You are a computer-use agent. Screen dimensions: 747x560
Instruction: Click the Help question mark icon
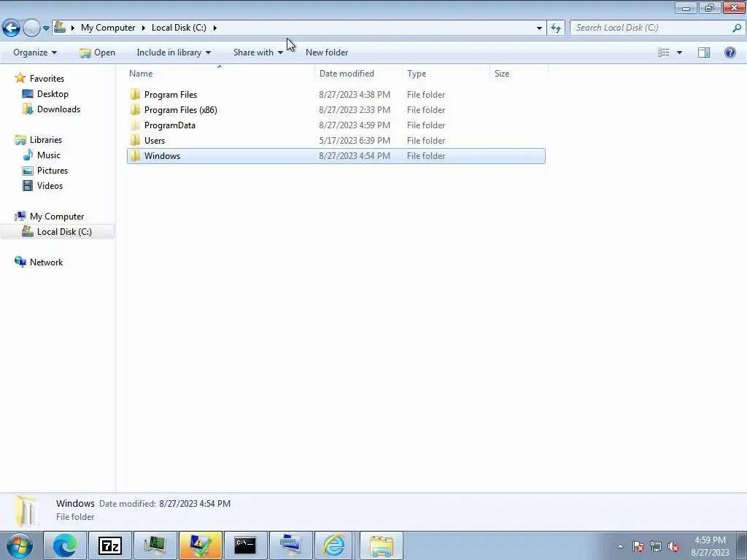tap(729, 52)
